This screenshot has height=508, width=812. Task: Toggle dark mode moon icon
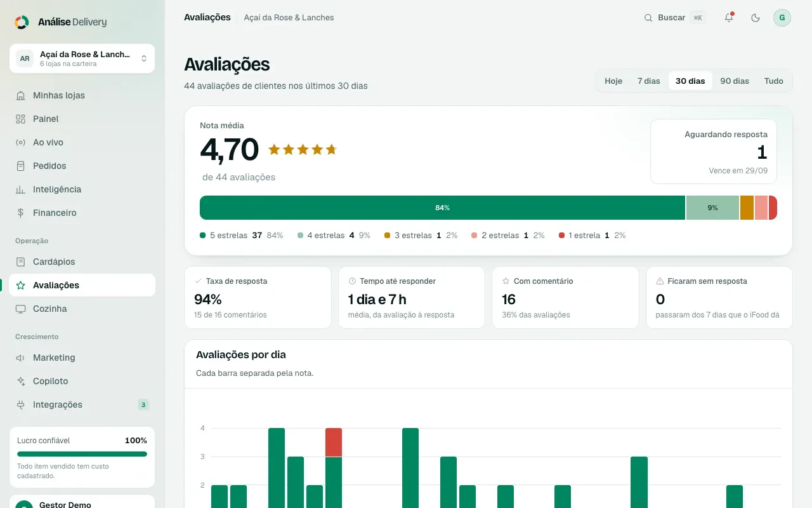click(756, 18)
